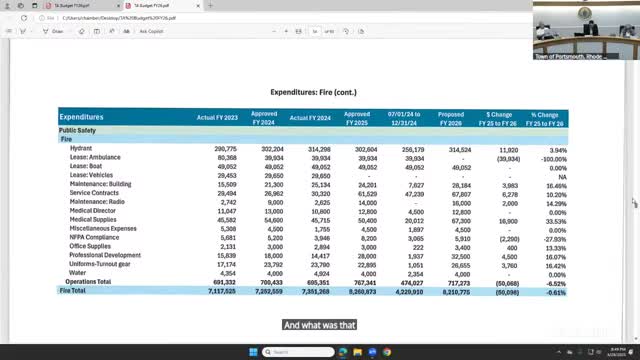Rotate the PDF page
Screen dimensions: 640x360
click(x=346, y=31)
